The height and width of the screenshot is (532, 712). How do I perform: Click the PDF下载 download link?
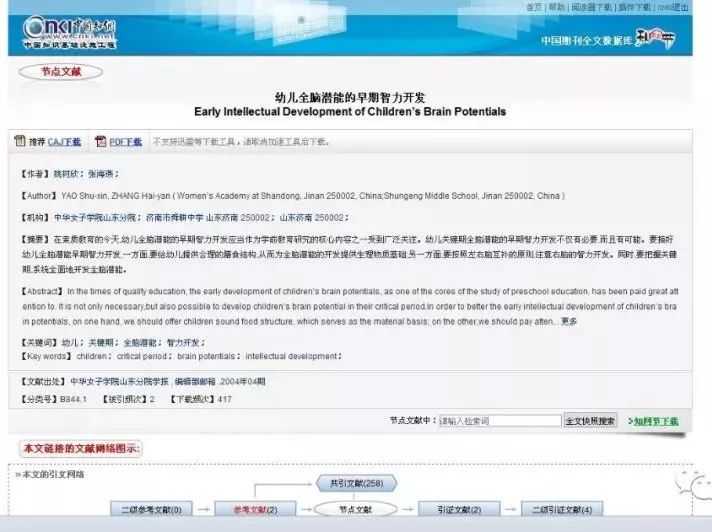tap(125, 142)
